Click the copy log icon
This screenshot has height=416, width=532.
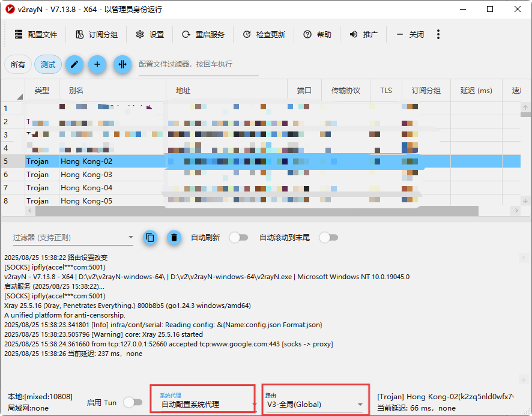point(150,238)
